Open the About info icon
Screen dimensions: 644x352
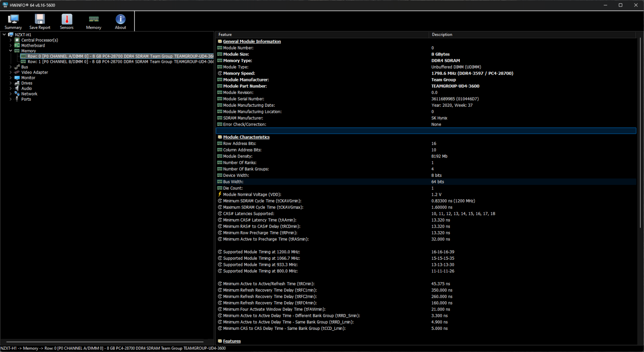[x=120, y=19]
